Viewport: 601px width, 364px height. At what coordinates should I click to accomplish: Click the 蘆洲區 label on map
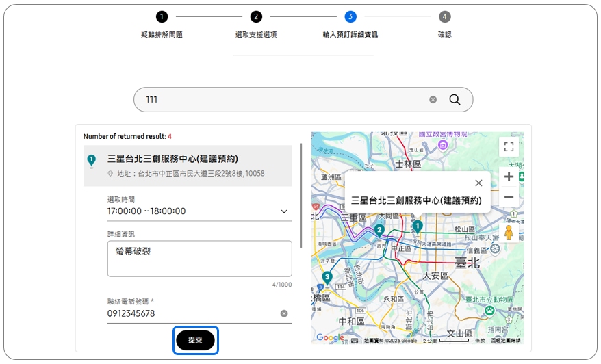click(x=331, y=177)
